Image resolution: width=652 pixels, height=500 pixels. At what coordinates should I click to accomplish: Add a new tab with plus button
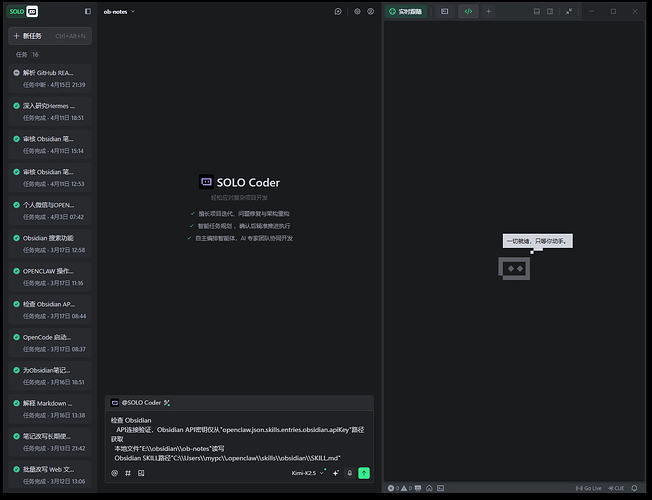[x=488, y=11]
